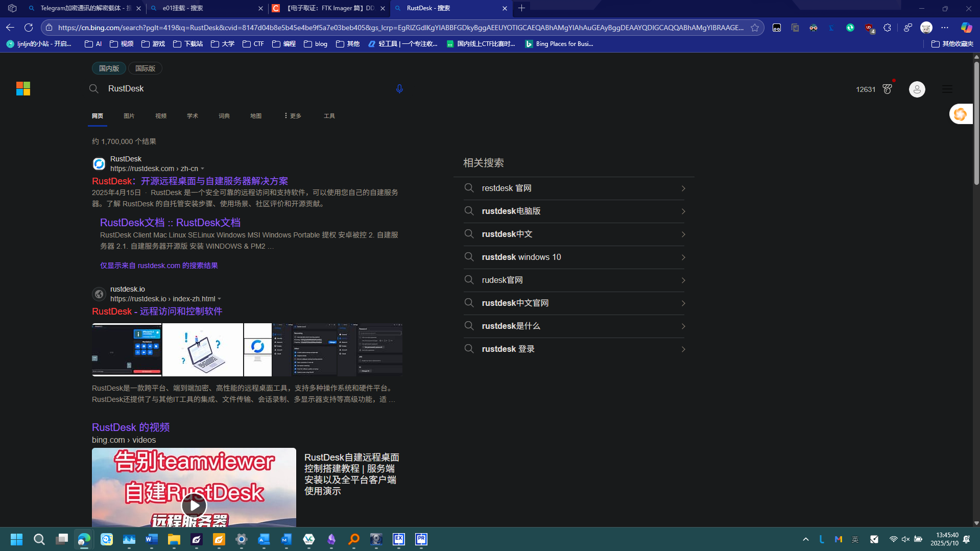Open related search rustdesk中文官网
Image resolution: width=980 pixels, height=551 pixels.
pos(574,303)
